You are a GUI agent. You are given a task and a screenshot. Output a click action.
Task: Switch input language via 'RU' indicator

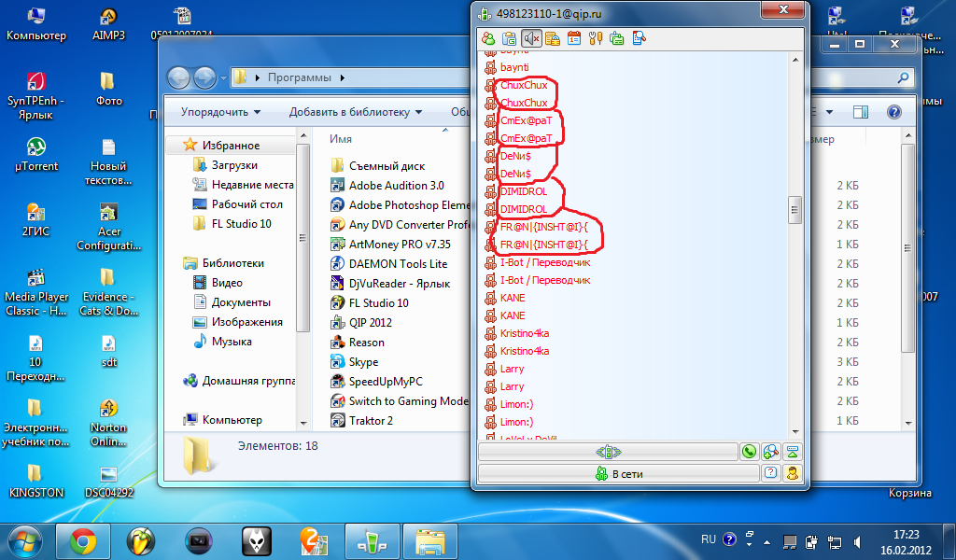[708, 539]
